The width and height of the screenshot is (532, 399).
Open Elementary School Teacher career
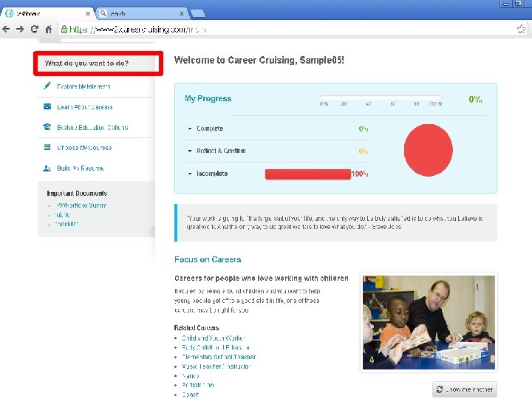(x=219, y=357)
